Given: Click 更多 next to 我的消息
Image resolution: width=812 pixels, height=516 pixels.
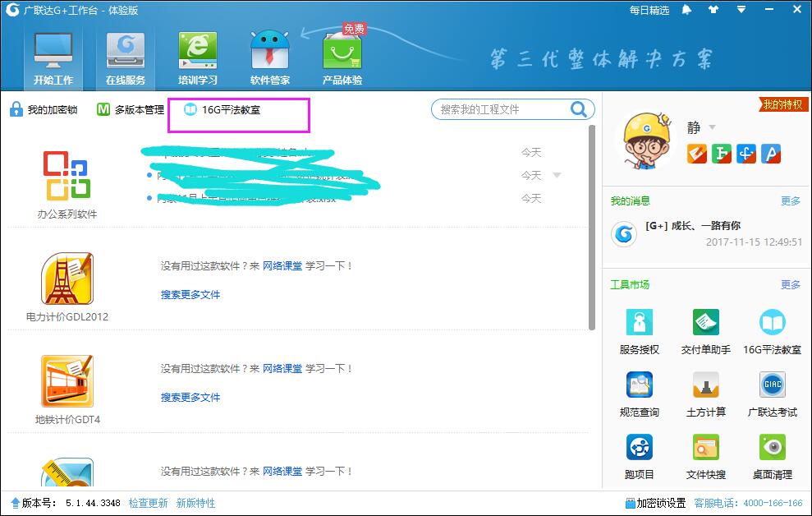Looking at the screenshot, I should [791, 201].
